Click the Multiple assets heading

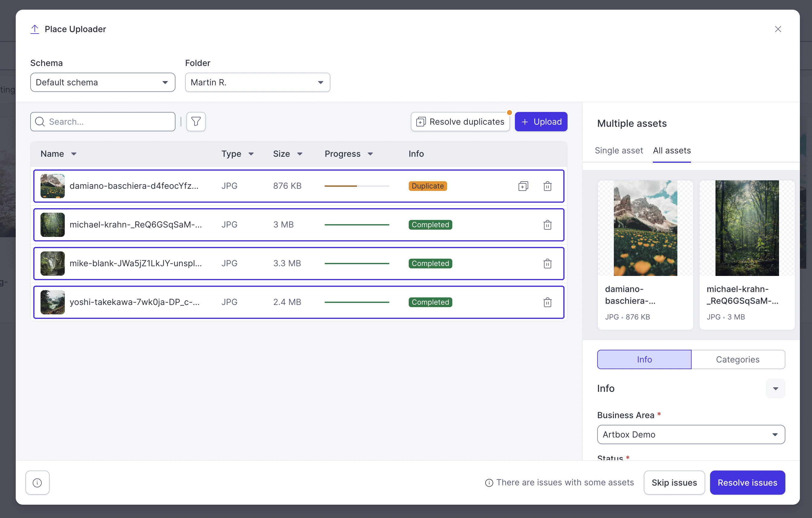click(632, 123)
